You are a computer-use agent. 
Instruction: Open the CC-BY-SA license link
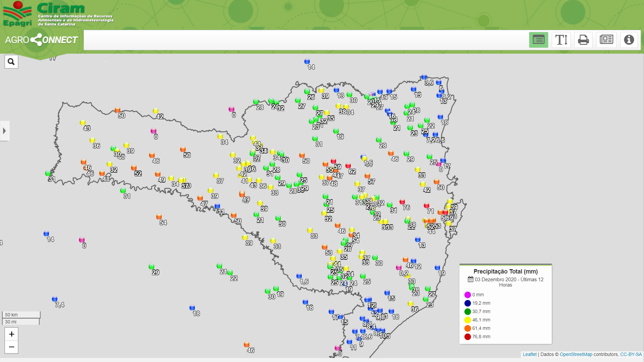pos(631,354)
